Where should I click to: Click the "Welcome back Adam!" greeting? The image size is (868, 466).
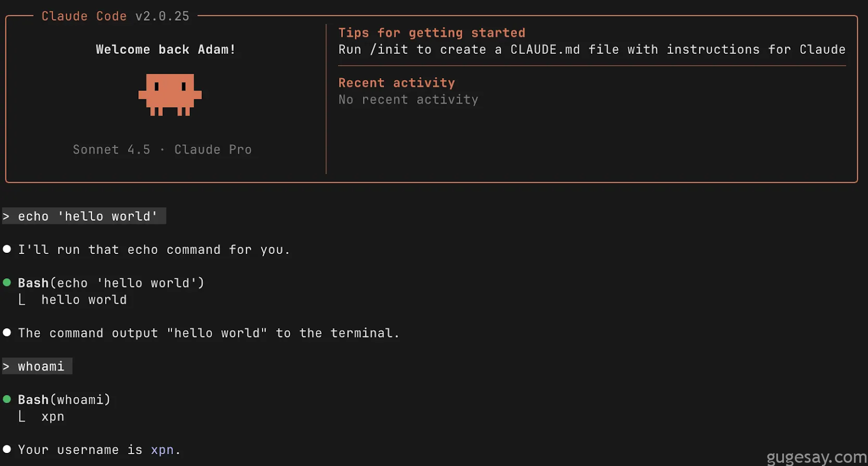pyautogui.click(x=165, y=49)
